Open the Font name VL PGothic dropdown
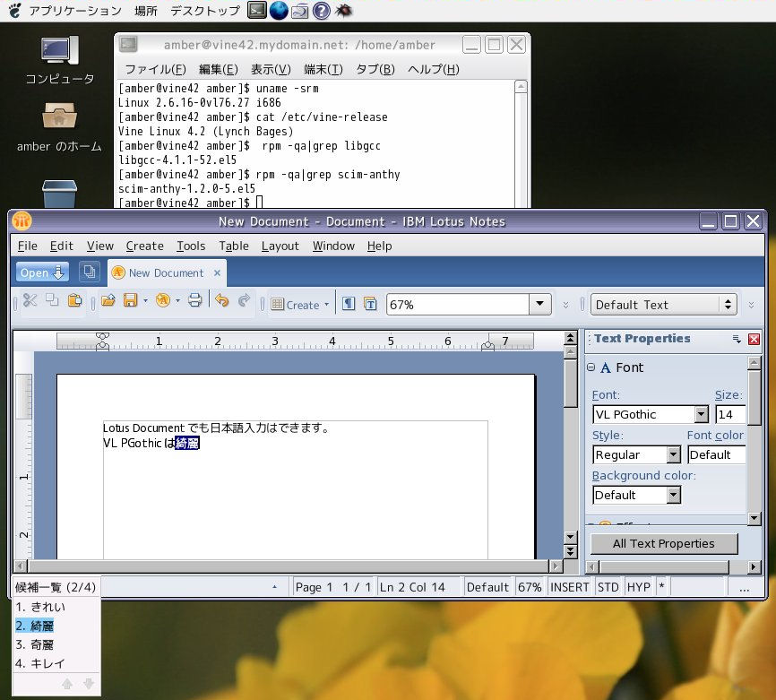This screenshot has width=776, height=700. pyautogui.click(x=702, y=414)
